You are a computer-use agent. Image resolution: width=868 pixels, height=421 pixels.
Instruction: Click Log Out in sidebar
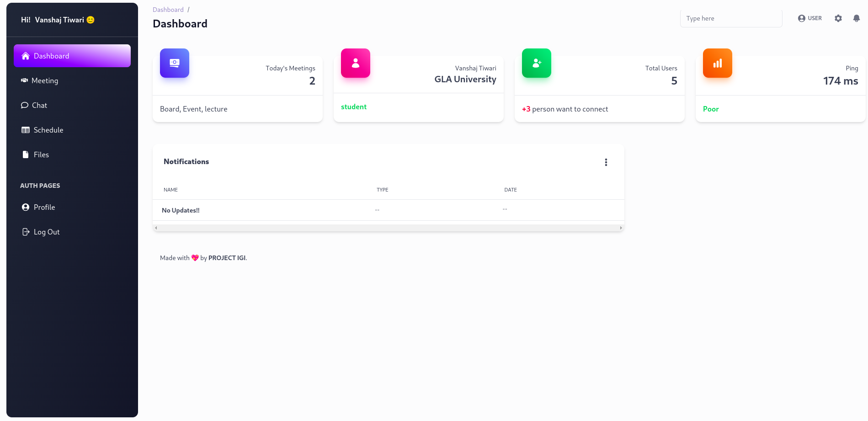pyautogui.click(x=46, y=232)
